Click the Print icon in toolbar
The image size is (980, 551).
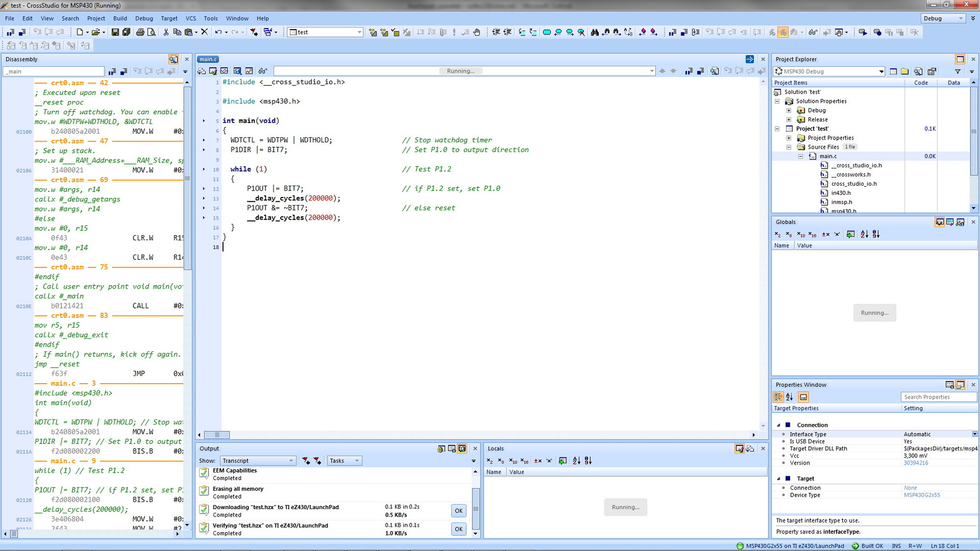click(140, 32)
